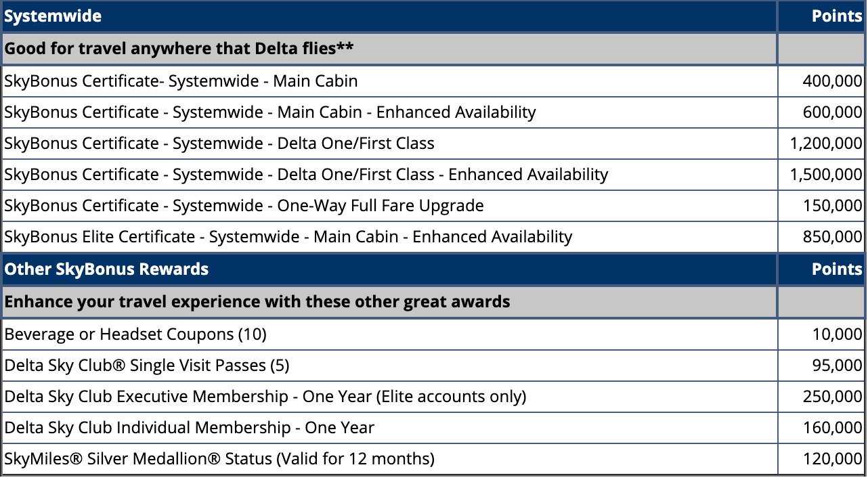Click SkyMiles Silver Medallion Status row

click(219, 459)
